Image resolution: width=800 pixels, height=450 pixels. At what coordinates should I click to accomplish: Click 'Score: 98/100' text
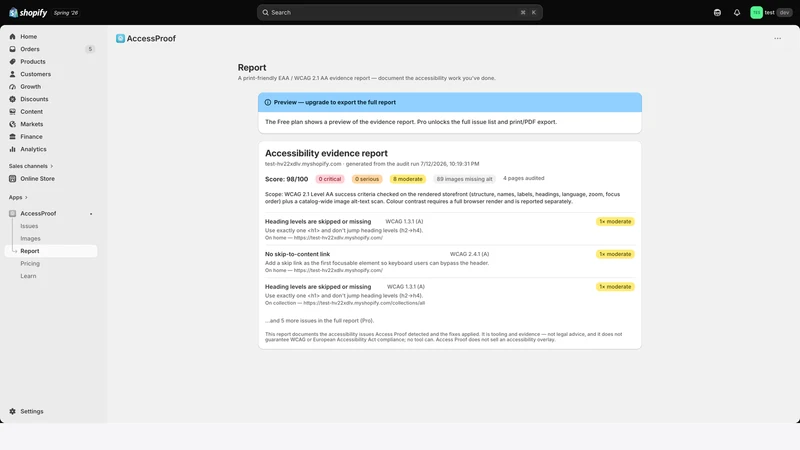coord(286,179)
